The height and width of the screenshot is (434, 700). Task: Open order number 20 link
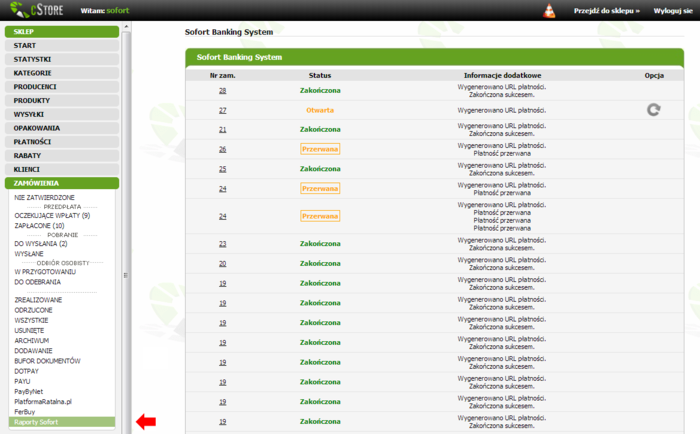[x=222, y=264]
